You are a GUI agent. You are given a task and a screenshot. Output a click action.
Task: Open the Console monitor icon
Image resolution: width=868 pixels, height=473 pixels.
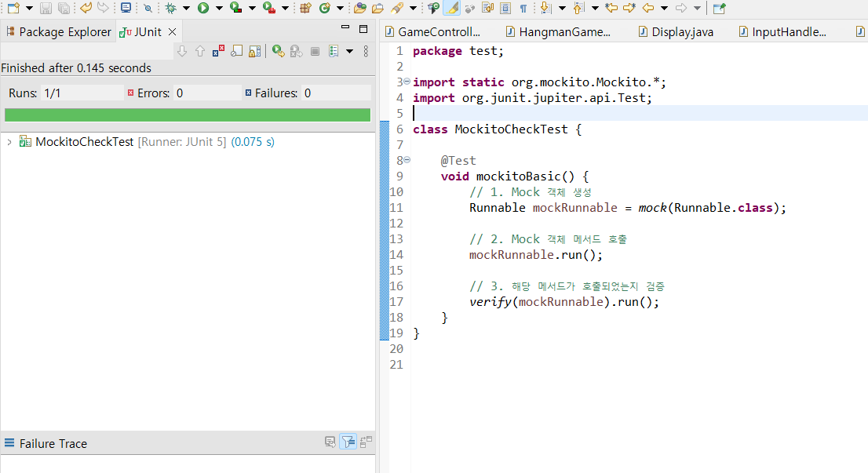126,8
